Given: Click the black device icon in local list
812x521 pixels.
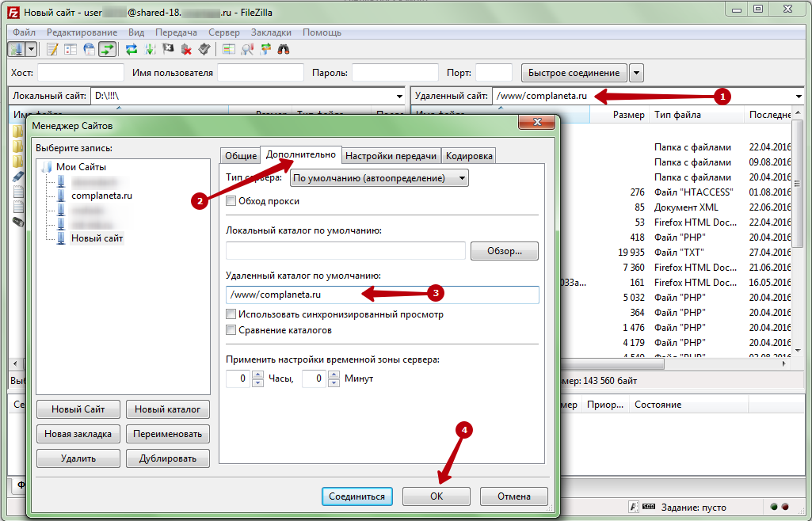Looking at the screenshot, I should click(x=18, y=222).
